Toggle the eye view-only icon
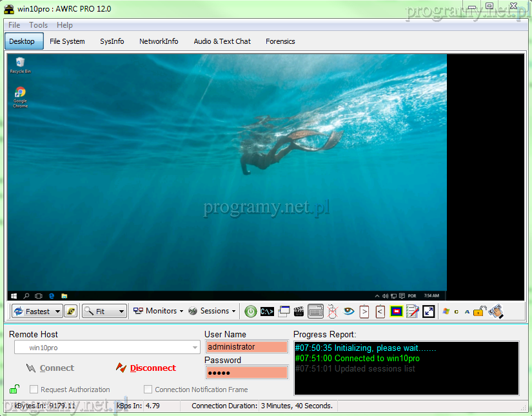532x416 pixels. [x=349, y=312]
